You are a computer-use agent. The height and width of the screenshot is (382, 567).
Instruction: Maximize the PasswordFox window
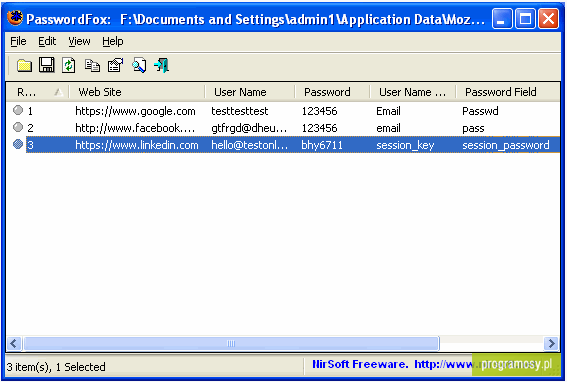(x=525, y=18)
